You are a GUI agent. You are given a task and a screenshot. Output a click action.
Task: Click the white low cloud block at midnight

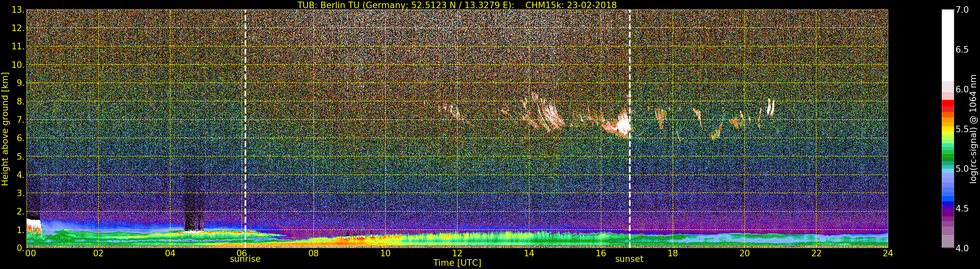(x=34, y=225)
